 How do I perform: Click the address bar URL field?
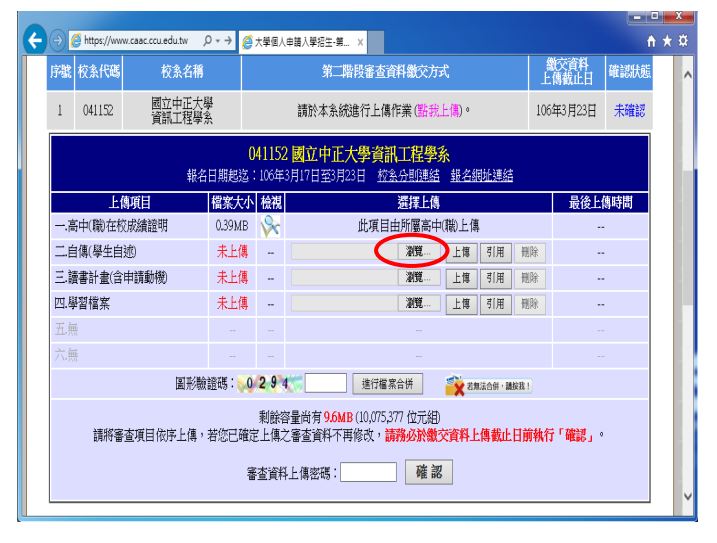[136, 41]
